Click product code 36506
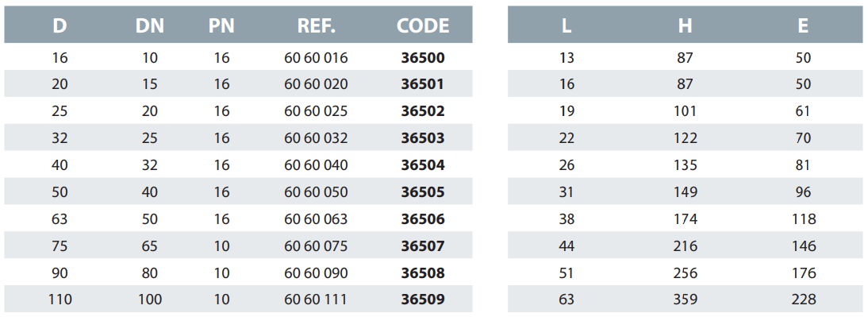This screenshot has width=868, height=317. point(423,219)
